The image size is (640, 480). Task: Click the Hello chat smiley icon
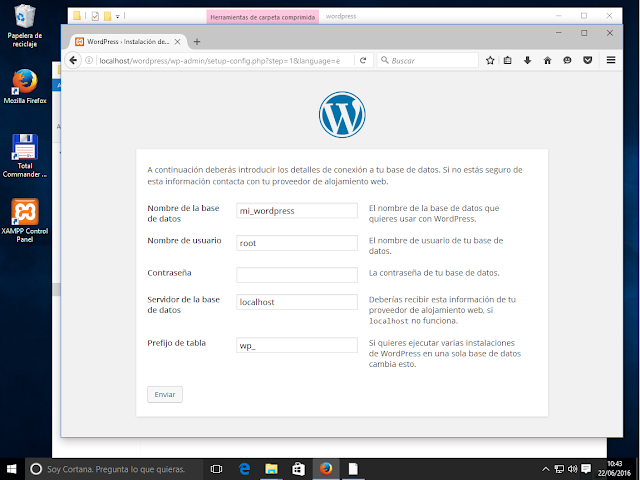click(x=567, y=60)
